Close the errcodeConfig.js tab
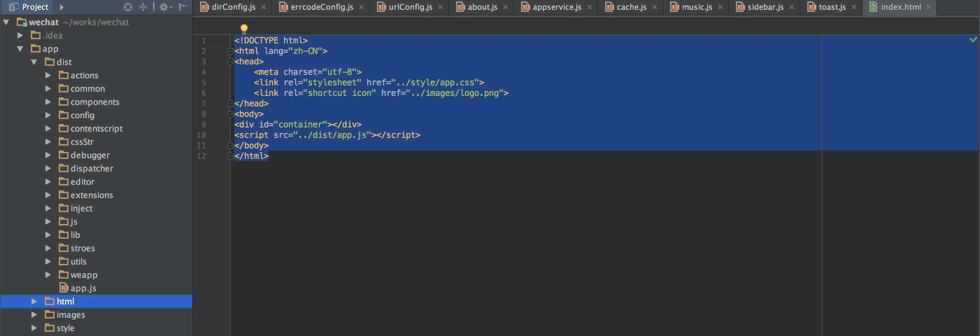Screen dimensions: 980x336 click(361, 7)
